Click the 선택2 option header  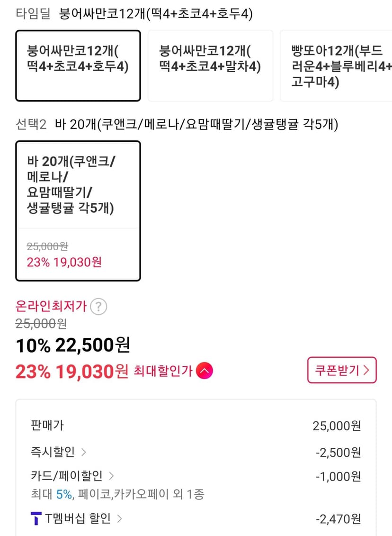31,124
